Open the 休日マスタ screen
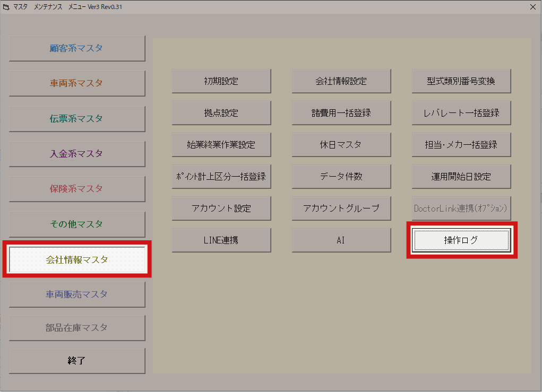This screenshot has height=392, width=542. tap(341, 145)
